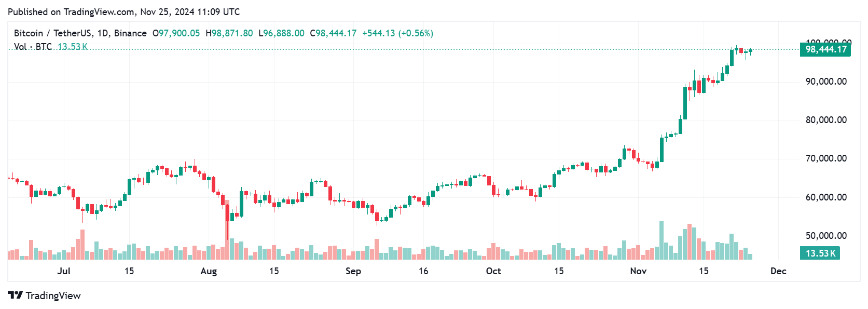Click the green 98,444.17 current price label

coord(825,49)
